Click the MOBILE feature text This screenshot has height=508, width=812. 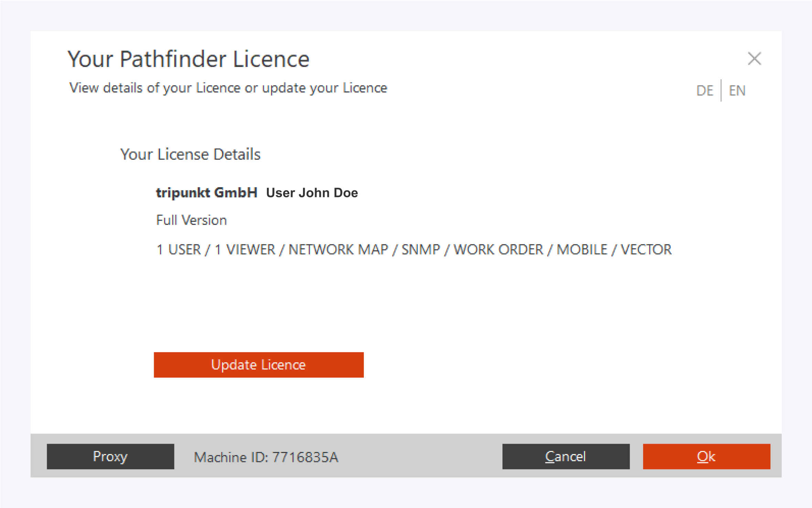[x=582, y=250]
